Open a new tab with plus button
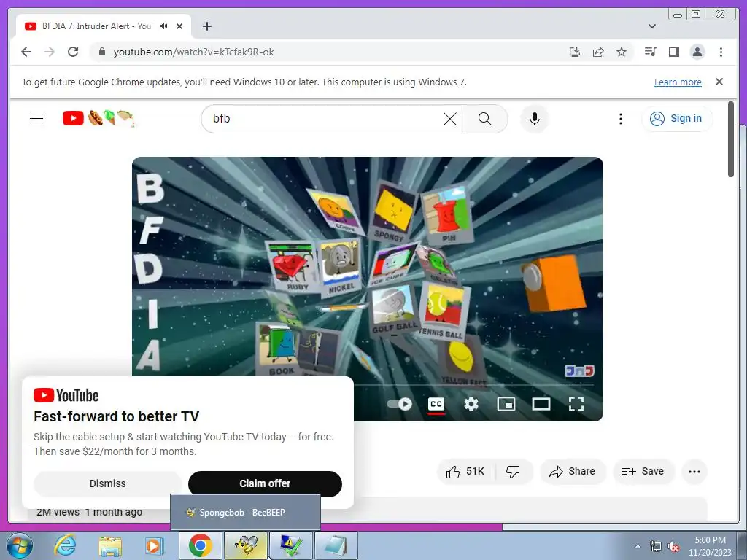The height and width of the screenshot is (560, 747). [206, 26]
